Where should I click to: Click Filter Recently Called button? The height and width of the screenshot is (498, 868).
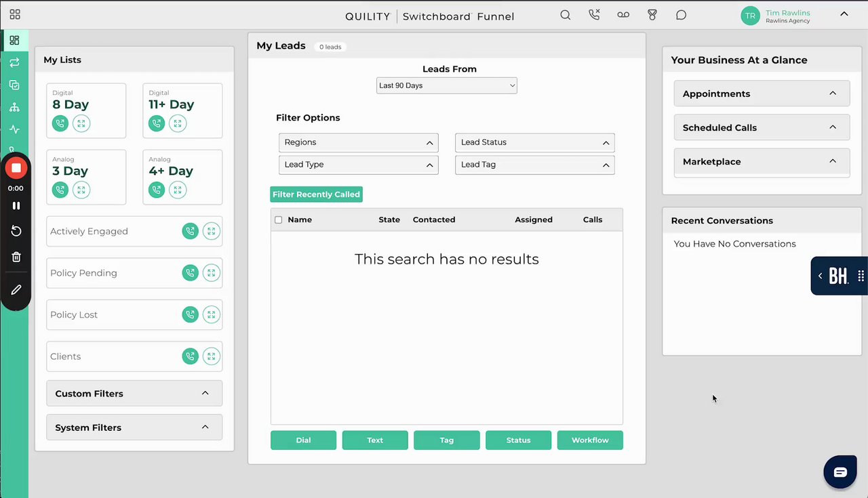[316, 194]
